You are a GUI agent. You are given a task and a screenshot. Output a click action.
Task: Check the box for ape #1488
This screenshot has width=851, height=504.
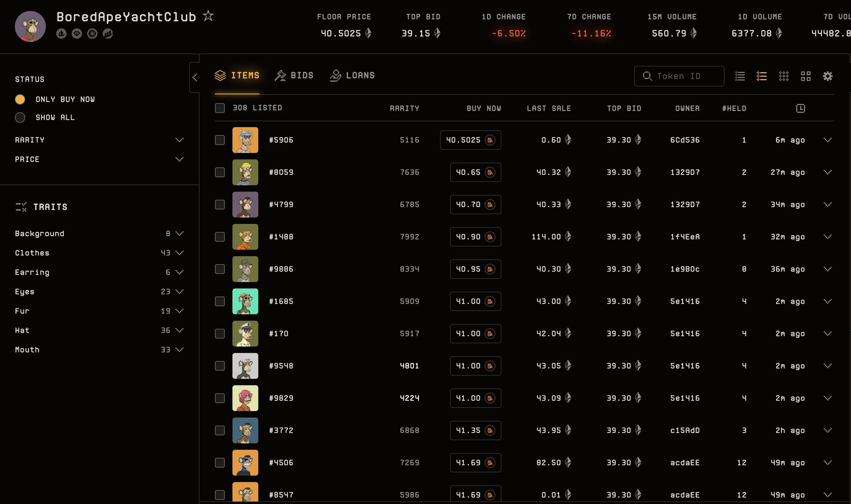[x=220, y=237]
